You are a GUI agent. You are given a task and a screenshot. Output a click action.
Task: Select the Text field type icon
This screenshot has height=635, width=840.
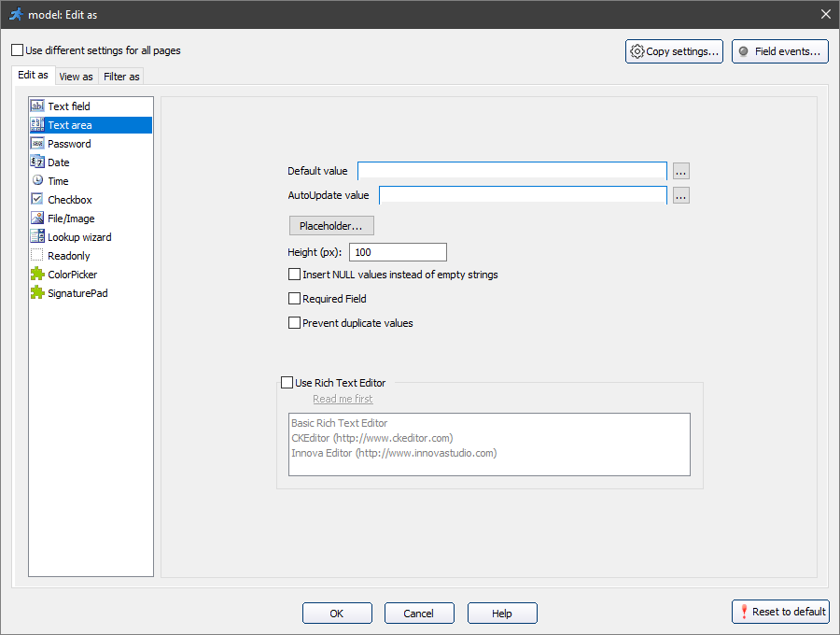coord(37,106)
